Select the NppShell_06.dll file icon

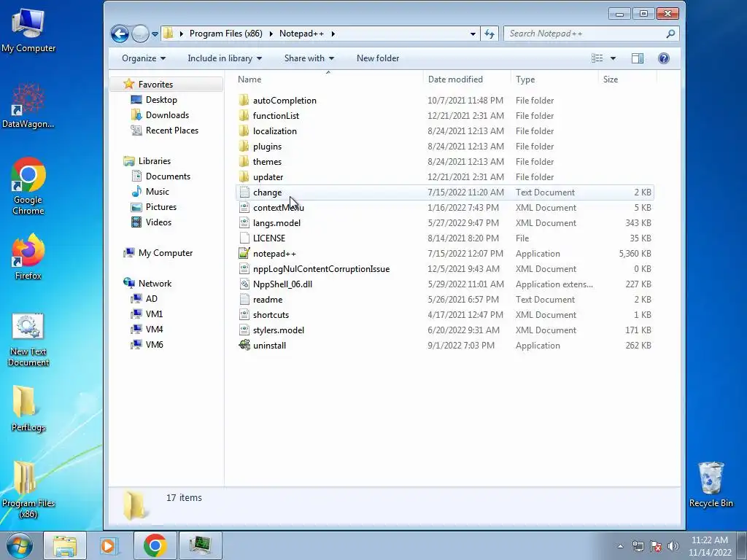(244, 284)
